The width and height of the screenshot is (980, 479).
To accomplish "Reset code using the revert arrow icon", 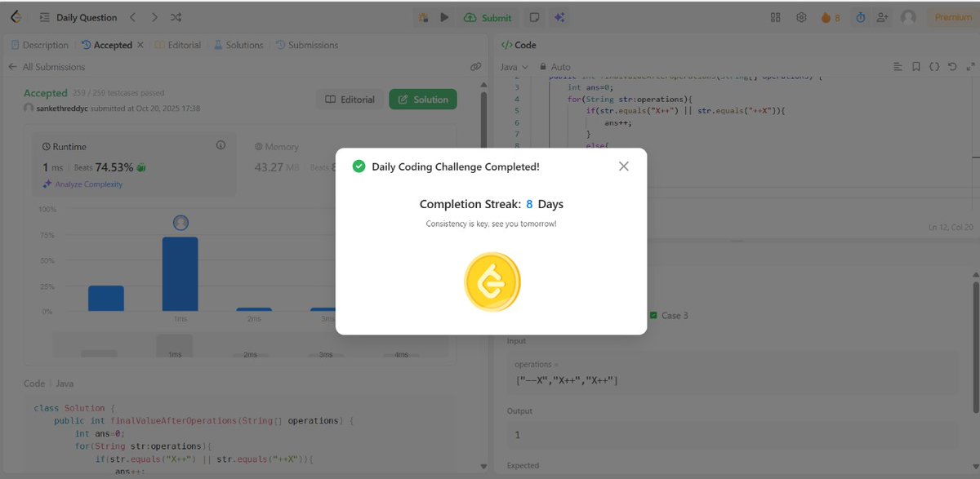I will click(x=952, y=66).
